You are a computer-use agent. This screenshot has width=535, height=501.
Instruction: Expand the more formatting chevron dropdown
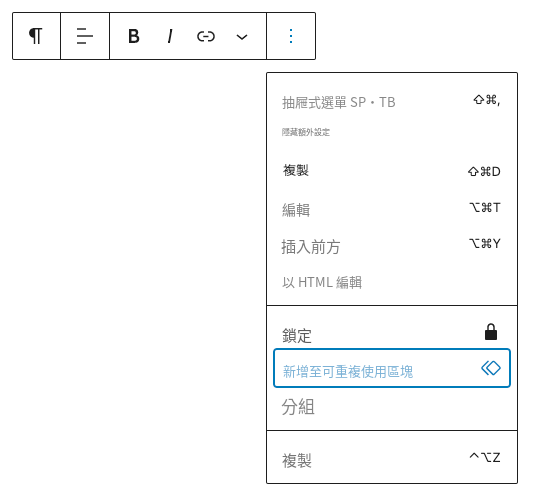click(242, 36)
